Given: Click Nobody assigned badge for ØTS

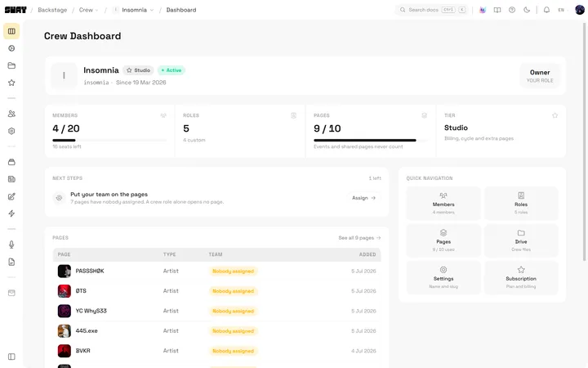Looking at the screenshot, I should [x=234, y=291].
